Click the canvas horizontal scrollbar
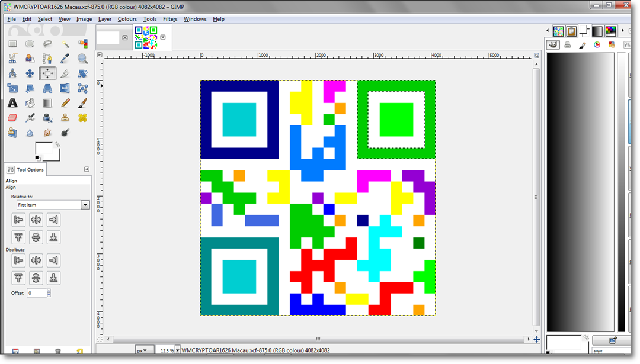 pos(318,339)
